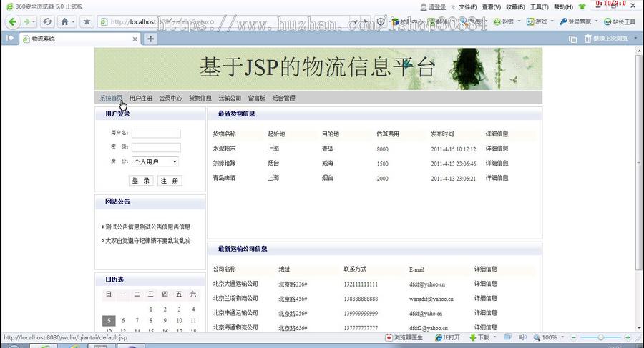Expand the 游戏 dropdown arrow
This screenshot has width=644, height=348.
click(552, 21)
